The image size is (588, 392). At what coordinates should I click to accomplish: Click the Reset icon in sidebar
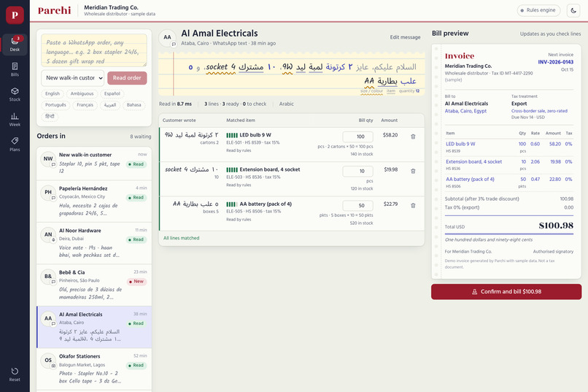(x=15, y=374)
